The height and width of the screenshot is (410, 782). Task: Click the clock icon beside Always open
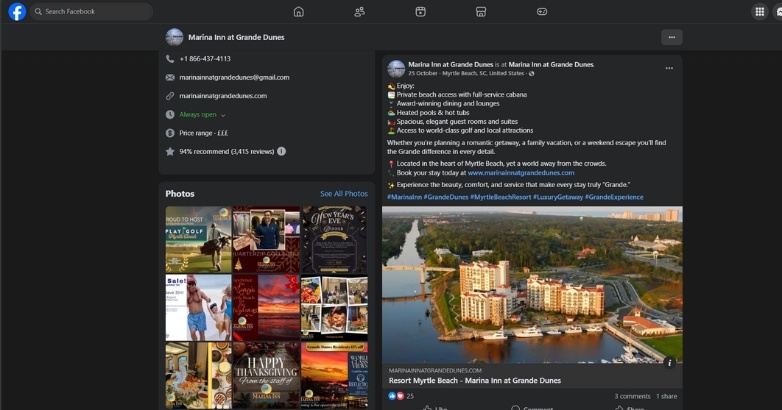click(x=170, y=114)
